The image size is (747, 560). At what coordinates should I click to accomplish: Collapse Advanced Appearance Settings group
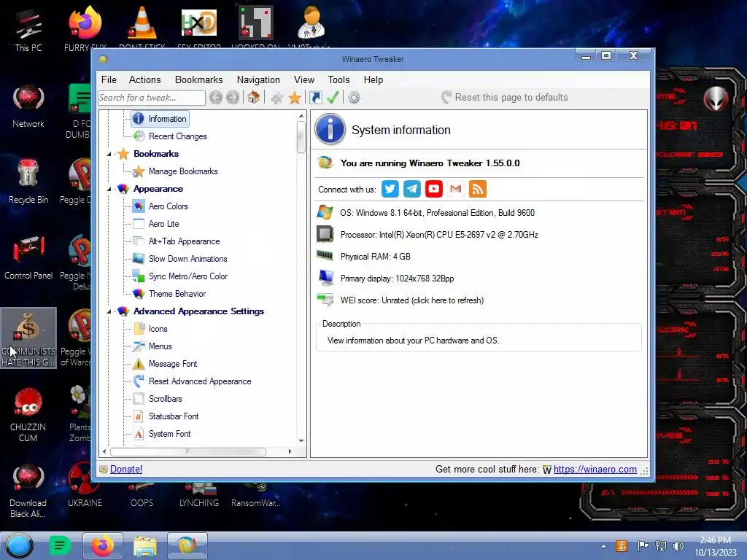point(109,312)
